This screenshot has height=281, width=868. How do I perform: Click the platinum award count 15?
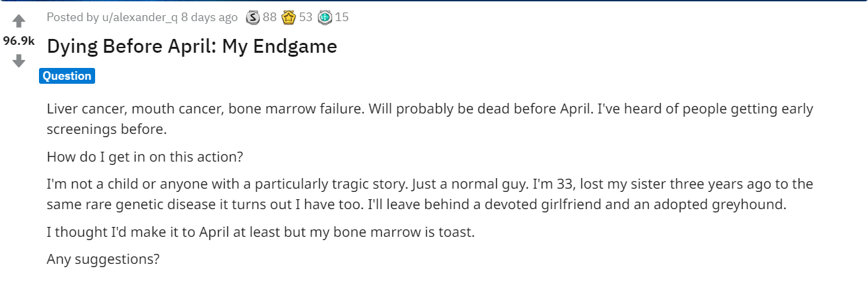coord(342,18)
